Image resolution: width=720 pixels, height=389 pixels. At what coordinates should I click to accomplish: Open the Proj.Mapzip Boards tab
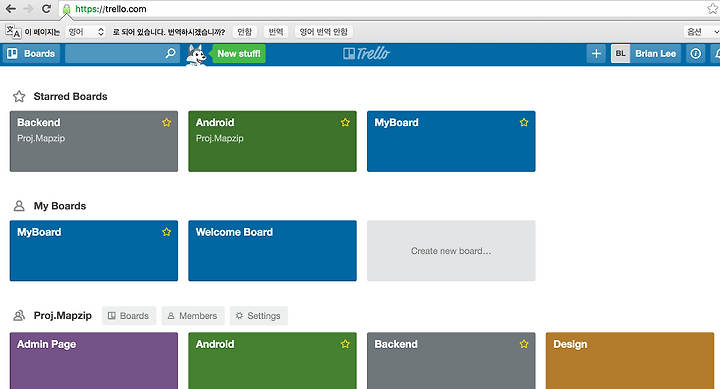click(x=129, y=316)
